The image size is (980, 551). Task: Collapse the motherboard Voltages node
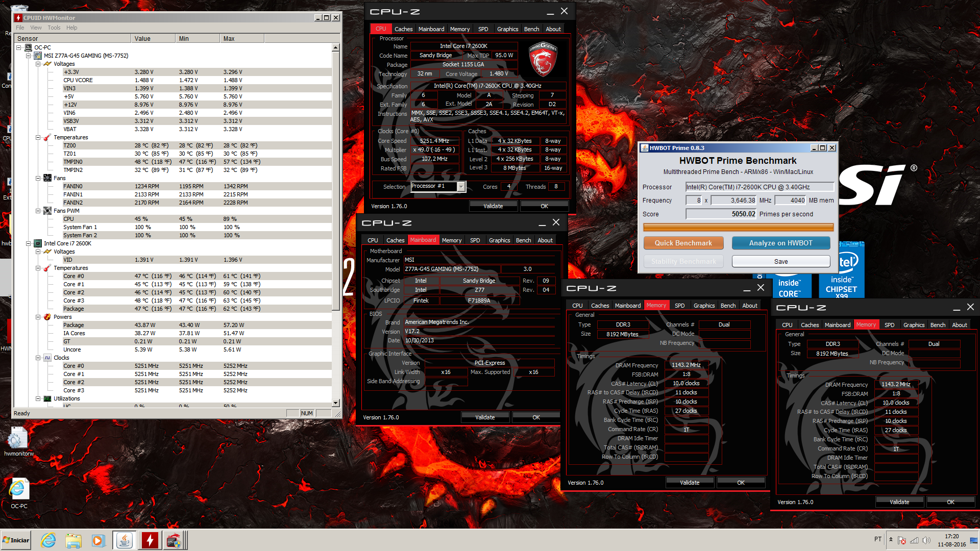point(38,64)
